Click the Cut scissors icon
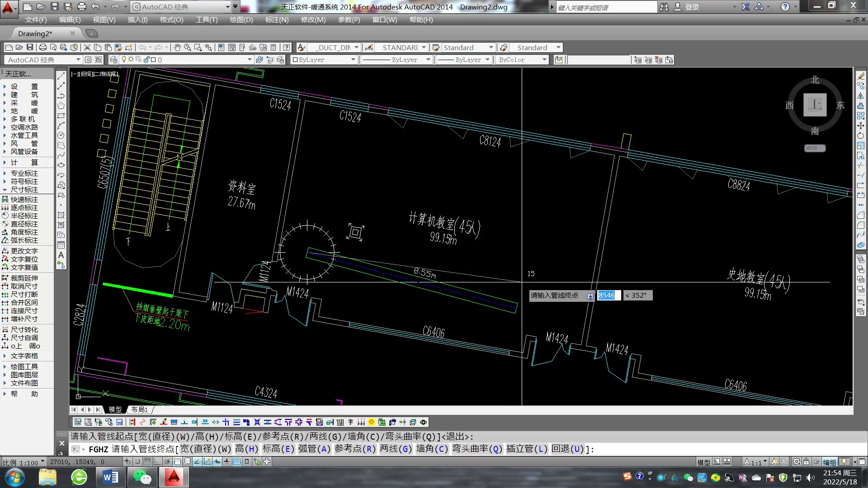The height and width of the screenshot is (488, 868). click(x=87, y=47)
